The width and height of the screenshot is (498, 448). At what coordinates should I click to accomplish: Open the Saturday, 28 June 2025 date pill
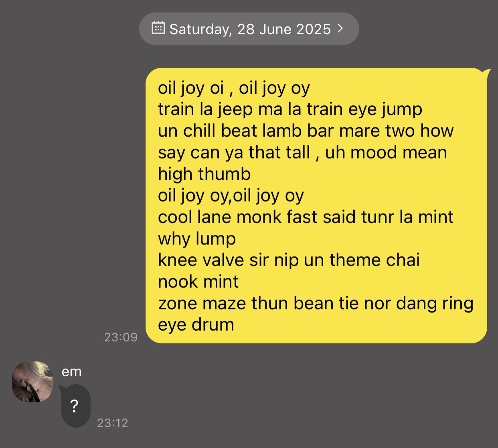pos(249,28)
